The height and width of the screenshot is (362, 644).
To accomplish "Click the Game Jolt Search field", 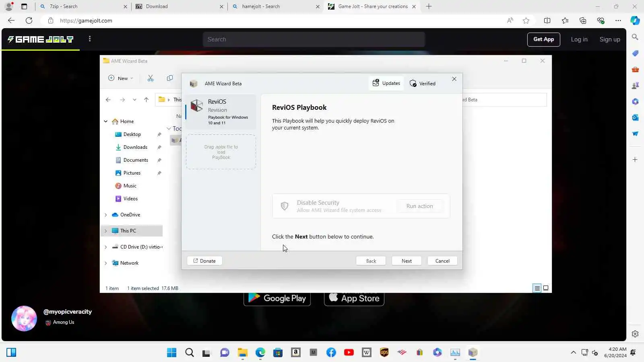I will click(314, 39).
